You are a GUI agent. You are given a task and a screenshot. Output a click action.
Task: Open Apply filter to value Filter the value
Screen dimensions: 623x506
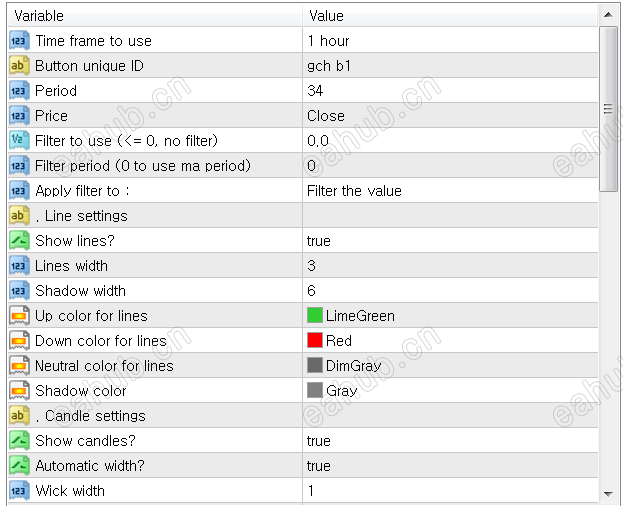(x=354, y=191)
